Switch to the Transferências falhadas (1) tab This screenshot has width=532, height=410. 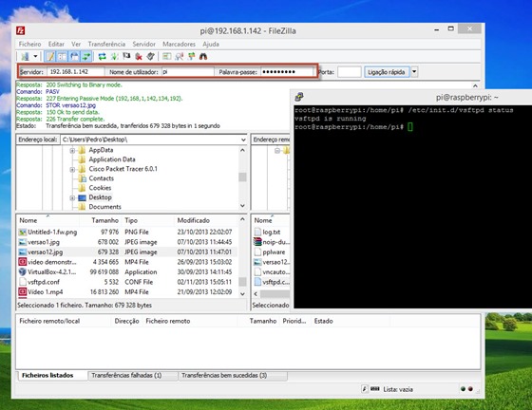tap(126, 375)
